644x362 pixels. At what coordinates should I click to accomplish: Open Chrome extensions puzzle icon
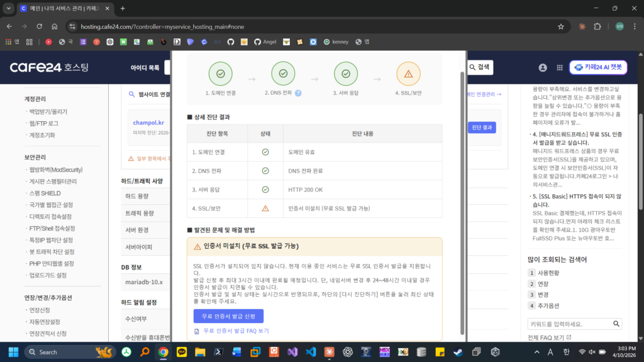tap(597, 26)
